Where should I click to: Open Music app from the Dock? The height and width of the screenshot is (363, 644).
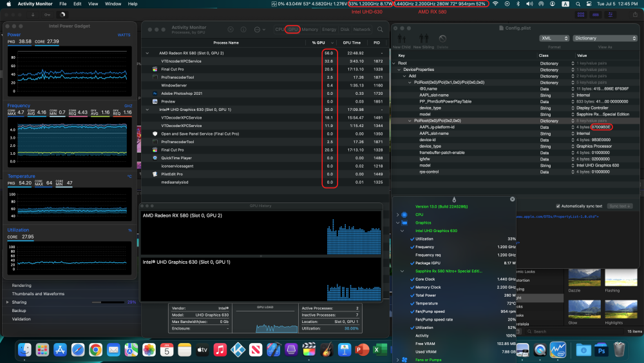coord(220,350)
